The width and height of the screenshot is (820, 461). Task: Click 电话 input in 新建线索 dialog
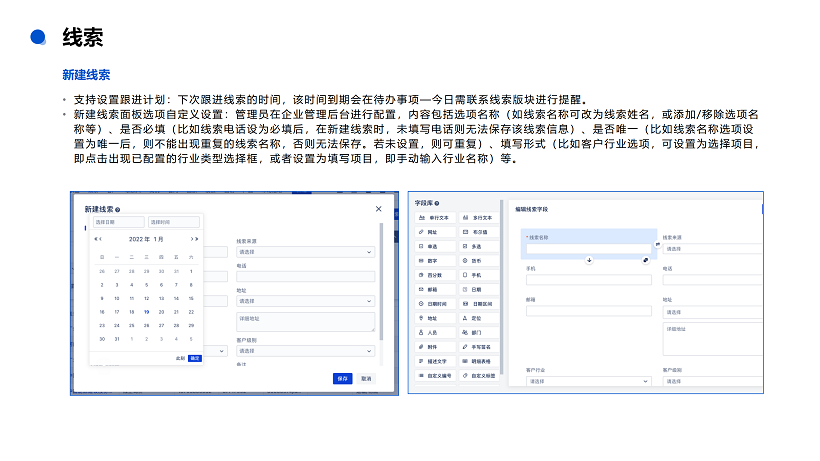coord(305,276)
